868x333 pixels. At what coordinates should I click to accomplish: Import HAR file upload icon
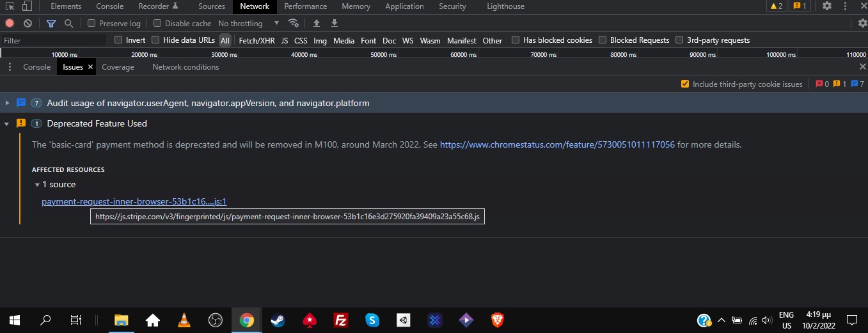coord(316,23)
